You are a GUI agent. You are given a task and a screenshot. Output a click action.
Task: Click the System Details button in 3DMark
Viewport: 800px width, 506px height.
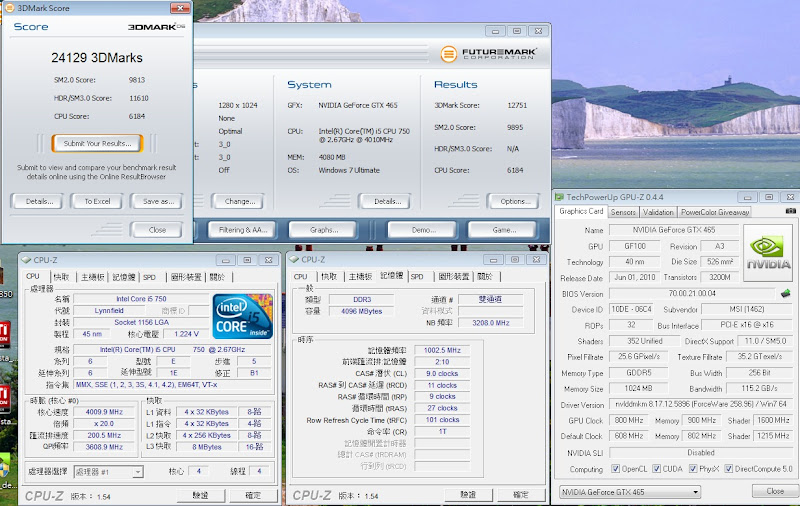[x=387, y=201]
